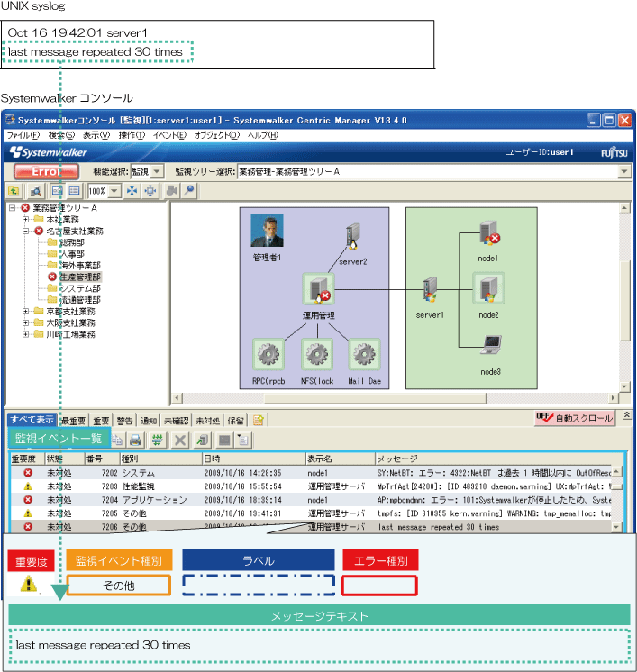Toggle the 自動スクロール OFF button
Viewport: 637px width, 672px height.
coord(575,418)
